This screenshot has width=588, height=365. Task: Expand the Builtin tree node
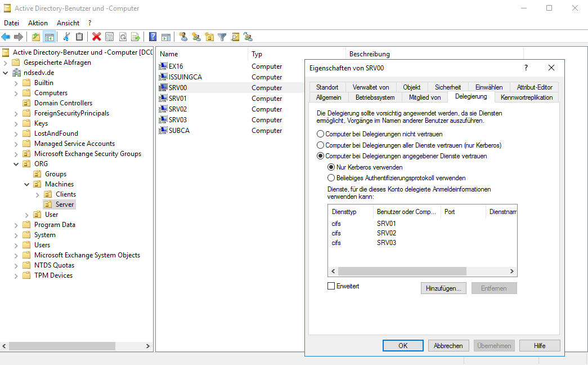tap(16, 83)
